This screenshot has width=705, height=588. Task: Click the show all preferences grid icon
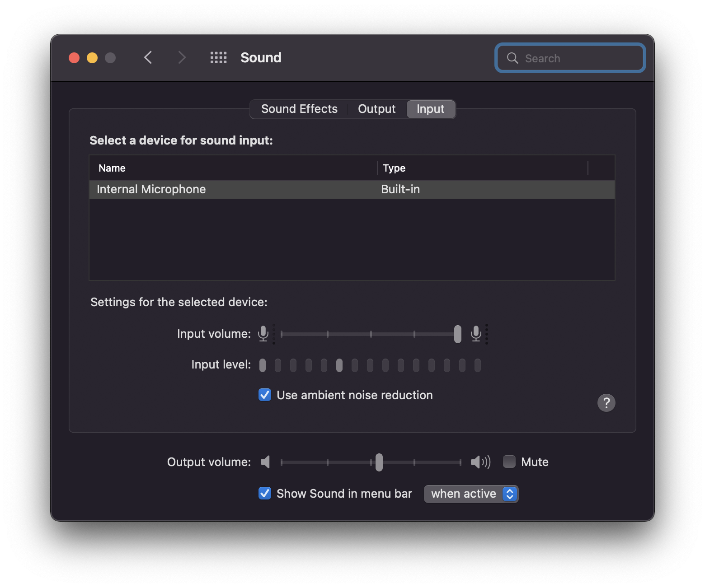218,58
